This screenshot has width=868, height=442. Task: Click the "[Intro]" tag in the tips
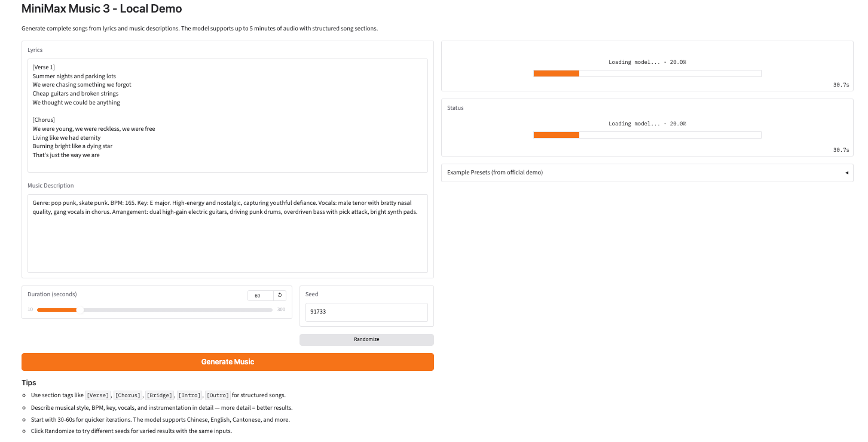[190, 395]
